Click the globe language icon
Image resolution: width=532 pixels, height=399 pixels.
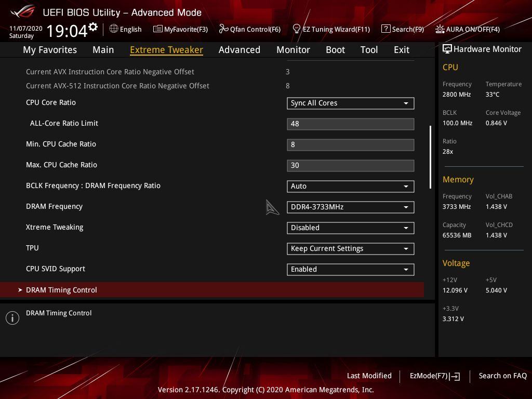[114, 29]
